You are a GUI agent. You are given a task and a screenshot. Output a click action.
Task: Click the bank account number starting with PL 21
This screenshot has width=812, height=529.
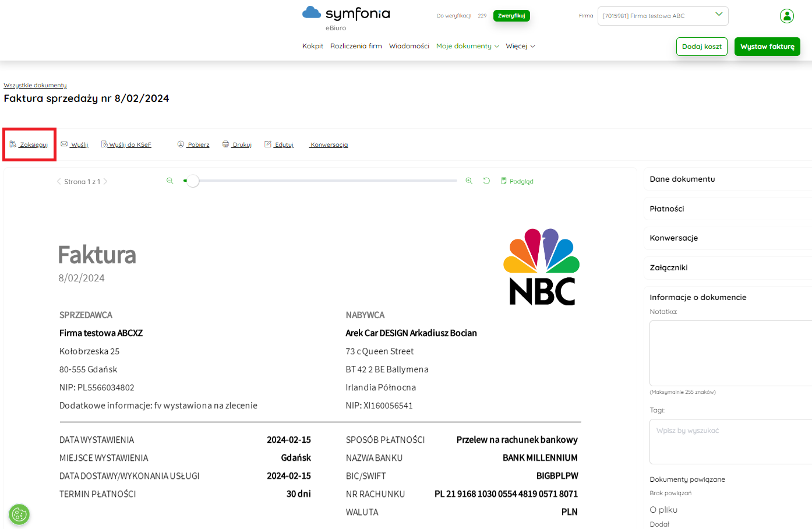[506, 494]
